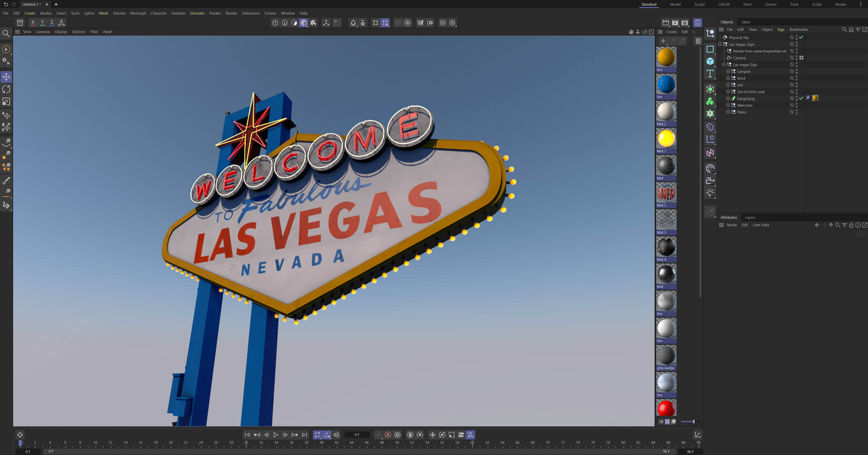Open viewport Cameras menu
The width and height of the screenshot is (868, 455).
tap(43, 32)
